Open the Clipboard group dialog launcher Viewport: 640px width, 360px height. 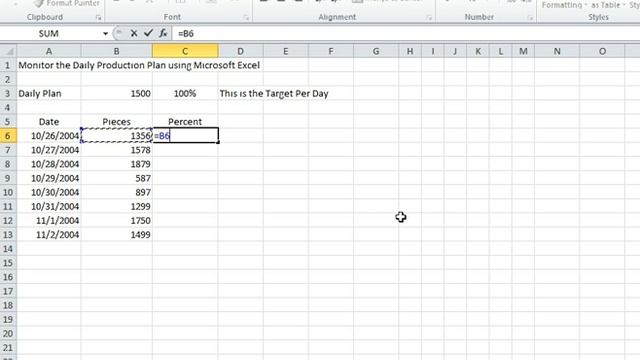point(98,18)
